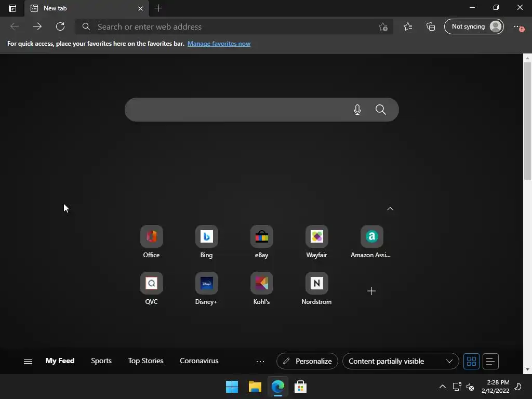The image size is (532, 399).
Task: Open File Explorer from taskbar
Action: tap(255, 387)
